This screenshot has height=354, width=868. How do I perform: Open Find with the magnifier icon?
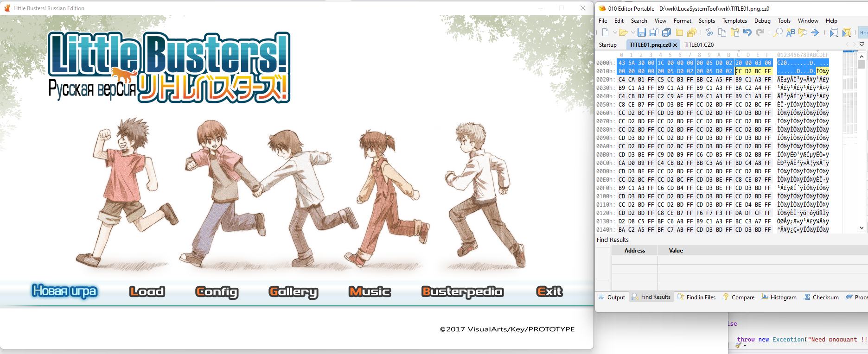[778, 32]
